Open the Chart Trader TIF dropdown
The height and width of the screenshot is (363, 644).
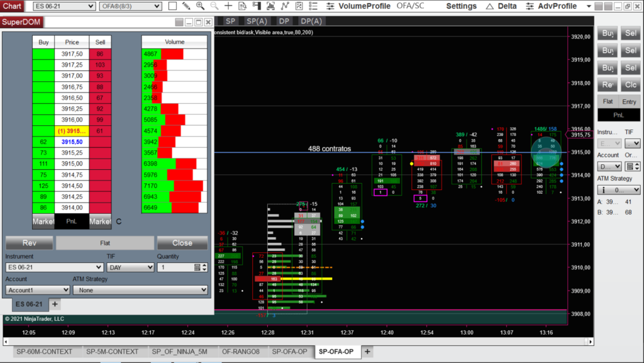pos(633,143)
